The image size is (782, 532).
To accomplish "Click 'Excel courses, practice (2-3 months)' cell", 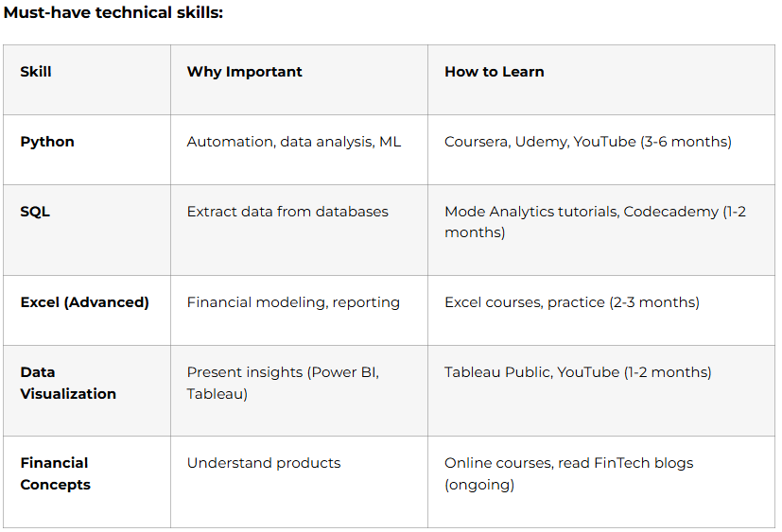I will click(572, 302).
